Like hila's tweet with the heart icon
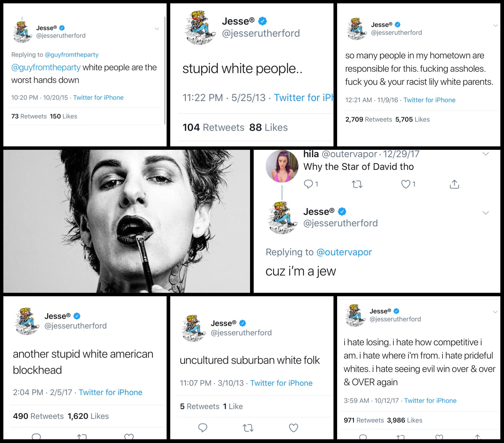This screenshot has height=443, width=504. [406, 184]
